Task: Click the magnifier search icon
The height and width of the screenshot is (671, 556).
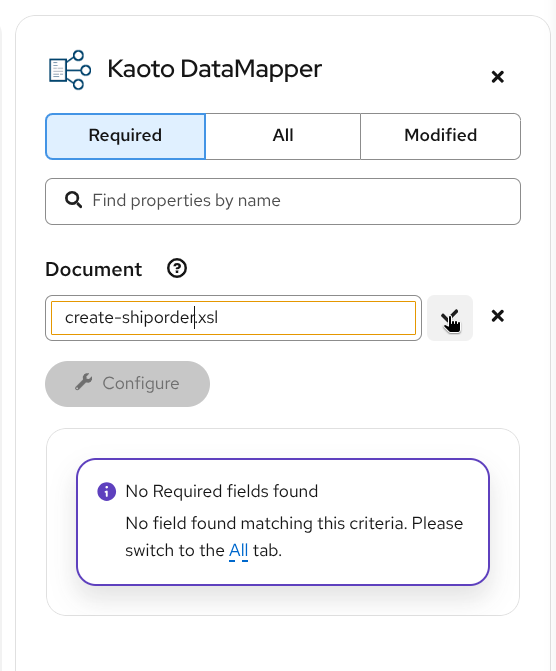Action: coord(74,200)
